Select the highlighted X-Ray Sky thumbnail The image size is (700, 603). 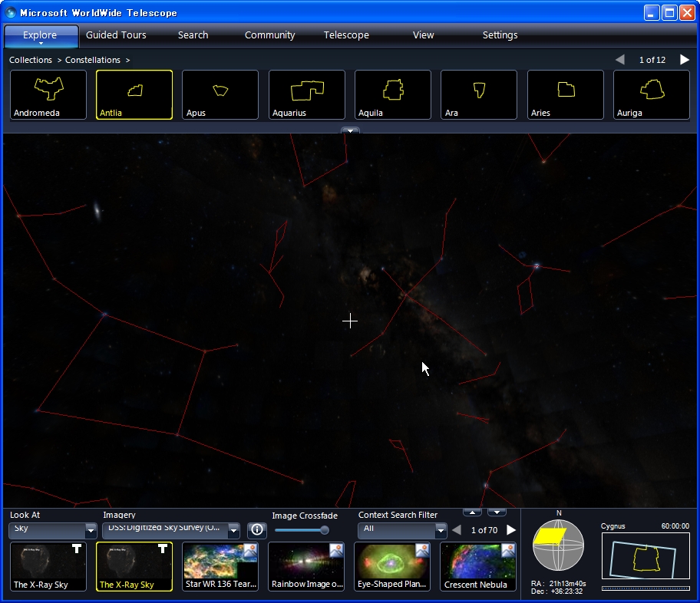pyautogui.click(x=134, y=566)
